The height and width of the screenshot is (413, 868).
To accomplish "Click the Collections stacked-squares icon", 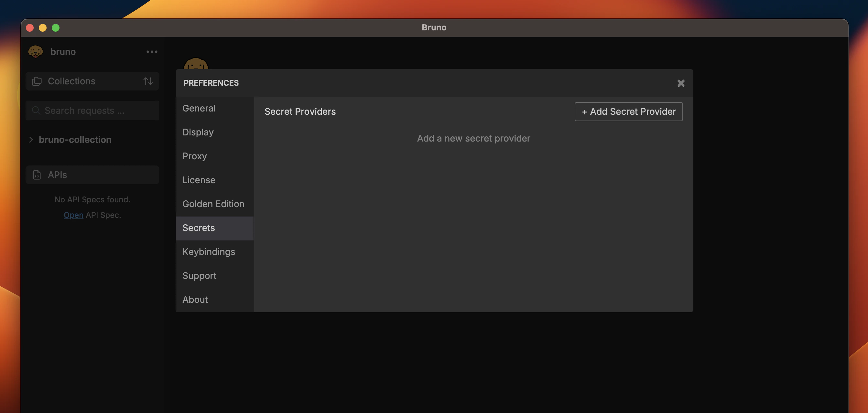I will coord(37,81).
